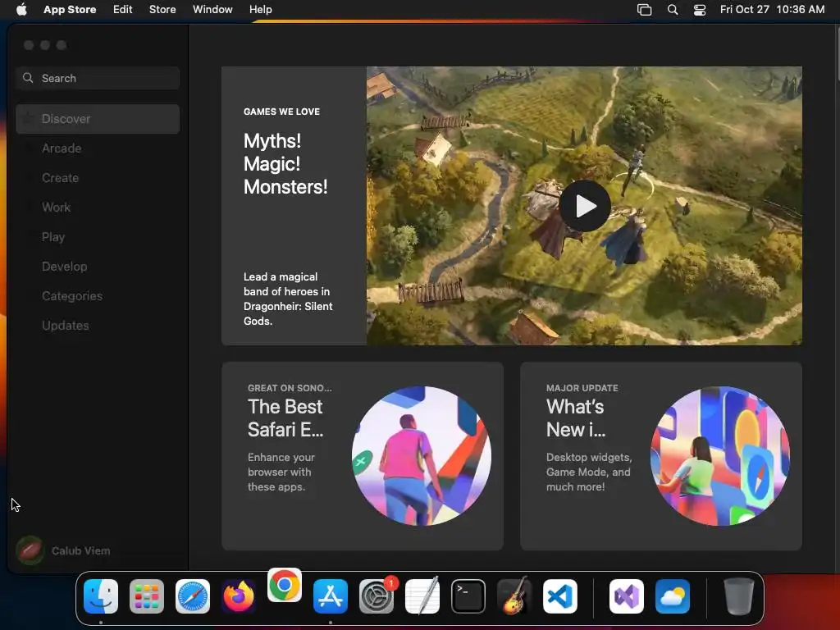Launch Safari from the dock
This screenshot has height=630, width=840.
point(193,596)
